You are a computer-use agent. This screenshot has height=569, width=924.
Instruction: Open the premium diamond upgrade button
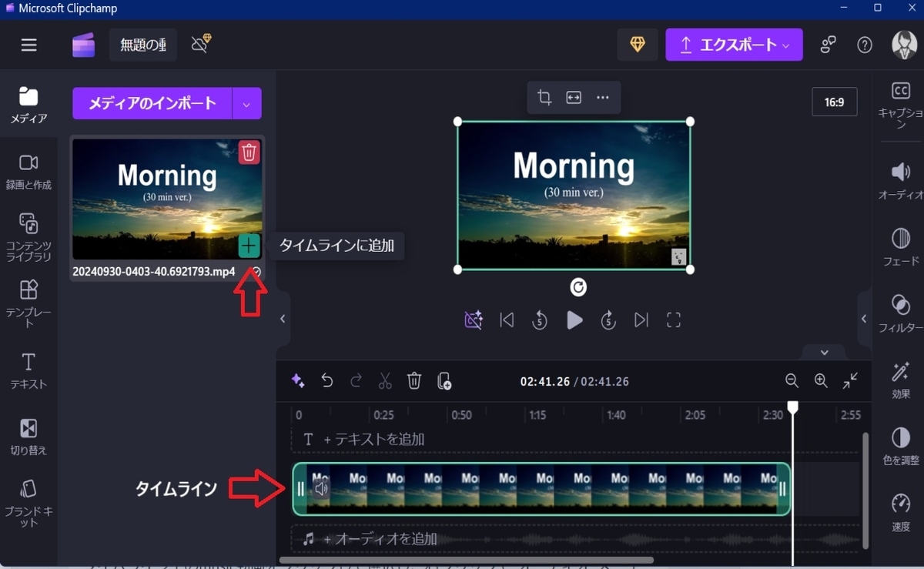637,45
